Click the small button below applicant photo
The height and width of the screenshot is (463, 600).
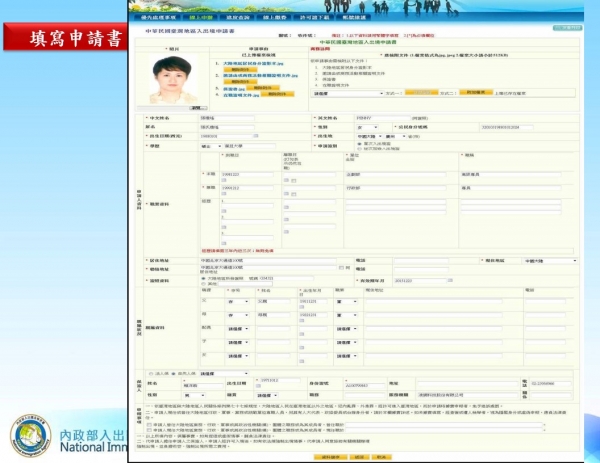pos(198,107)
